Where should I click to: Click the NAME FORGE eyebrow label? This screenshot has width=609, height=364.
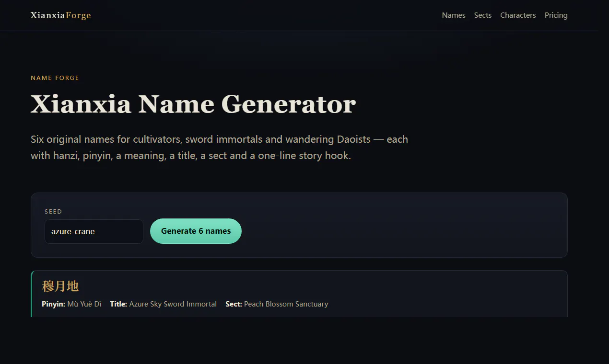pyautogui.click(x=55, y=78)
